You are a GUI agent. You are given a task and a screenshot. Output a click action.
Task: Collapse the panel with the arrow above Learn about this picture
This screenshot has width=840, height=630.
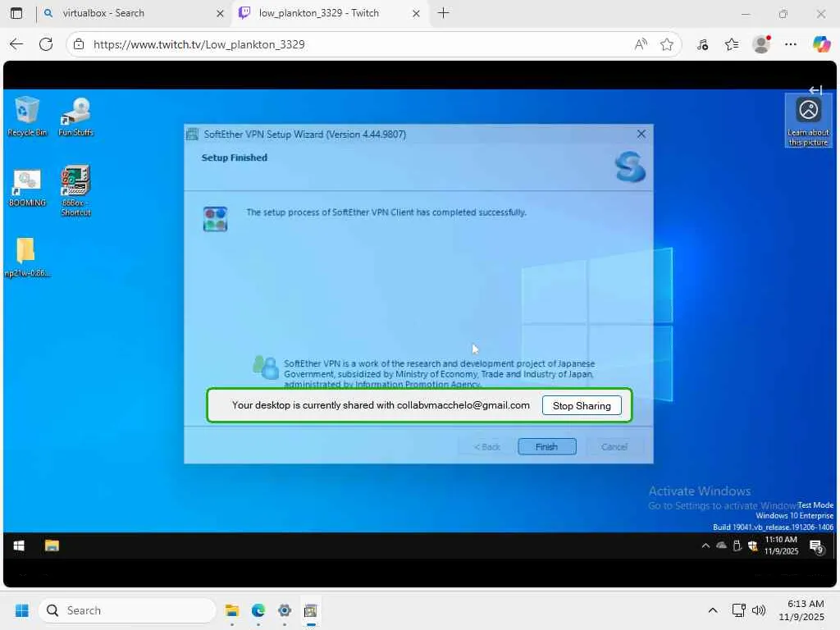coord(815,90)
